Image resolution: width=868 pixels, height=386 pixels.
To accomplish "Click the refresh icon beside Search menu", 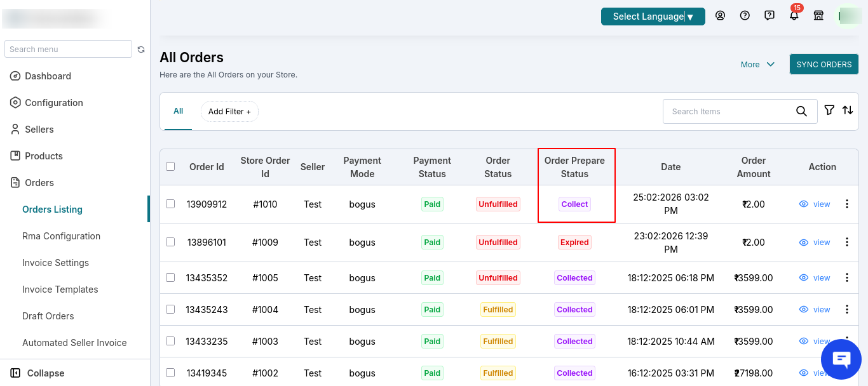I will (x=141, y=49).
